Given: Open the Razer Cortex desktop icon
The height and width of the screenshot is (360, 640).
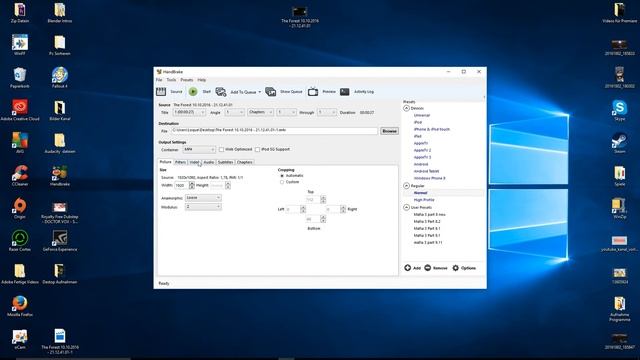Looking at the screenshot, I should click(20, 238).
